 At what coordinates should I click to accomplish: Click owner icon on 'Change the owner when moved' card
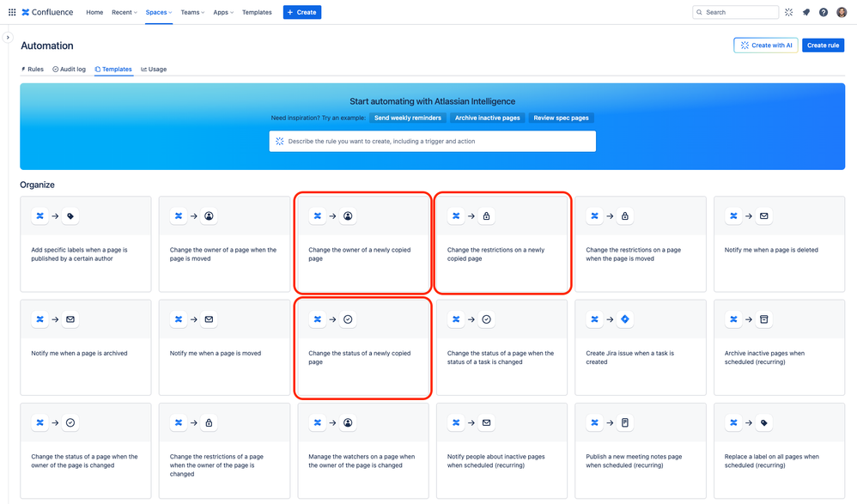209,216
